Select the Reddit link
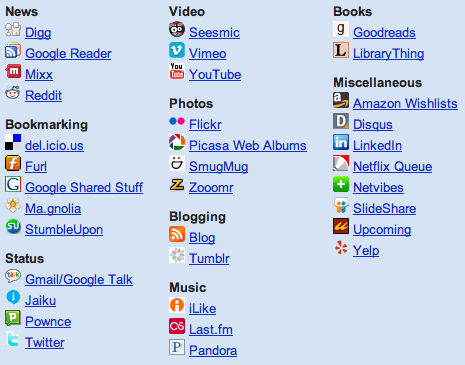Viewport: 465px width, 365px height. [44, 96]
